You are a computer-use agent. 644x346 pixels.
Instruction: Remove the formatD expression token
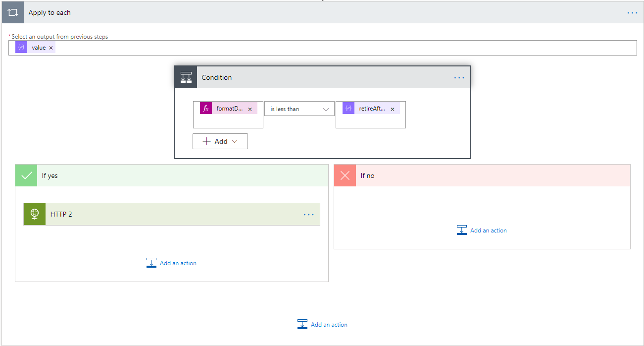point(250,109)
